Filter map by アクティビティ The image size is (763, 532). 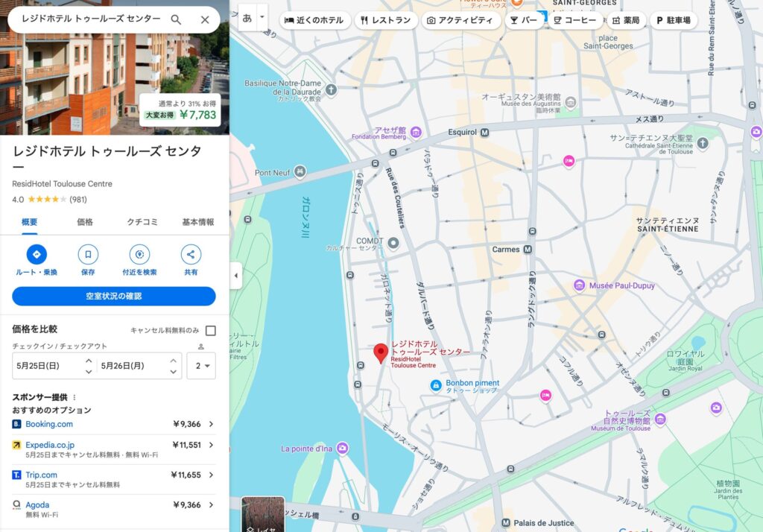pos(460,20)
